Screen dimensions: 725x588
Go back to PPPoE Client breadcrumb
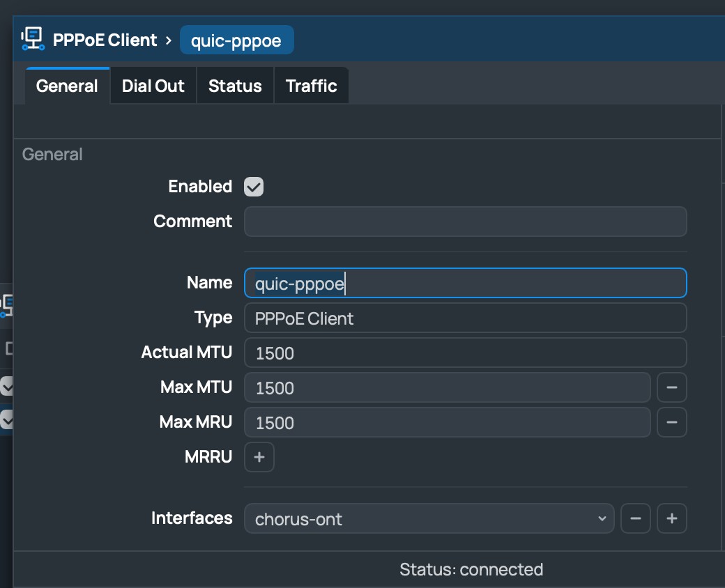pos(105,40)
